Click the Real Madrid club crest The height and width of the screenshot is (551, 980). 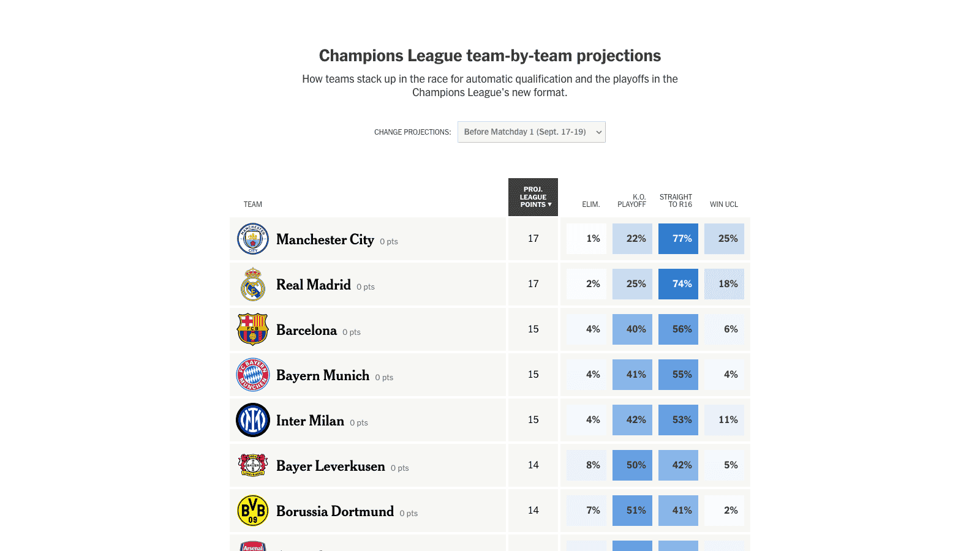pos(253,284)
